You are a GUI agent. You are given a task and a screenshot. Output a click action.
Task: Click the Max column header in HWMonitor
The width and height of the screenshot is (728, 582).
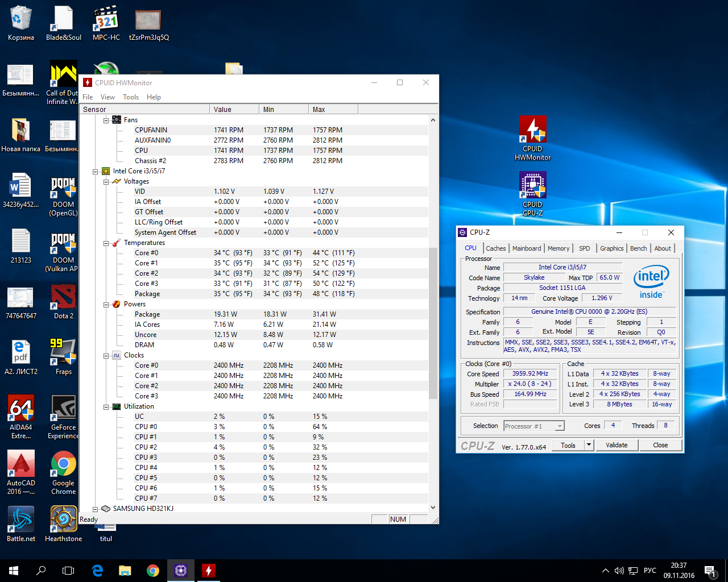click(x=333, y=110)
